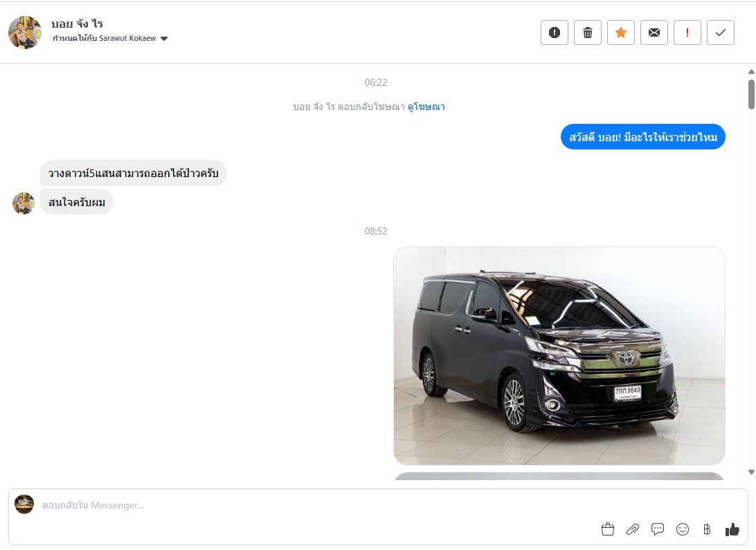The width and height of the screenshot is (756, 550).
Task: Send a thumbs up like
Action: [732, 529]
